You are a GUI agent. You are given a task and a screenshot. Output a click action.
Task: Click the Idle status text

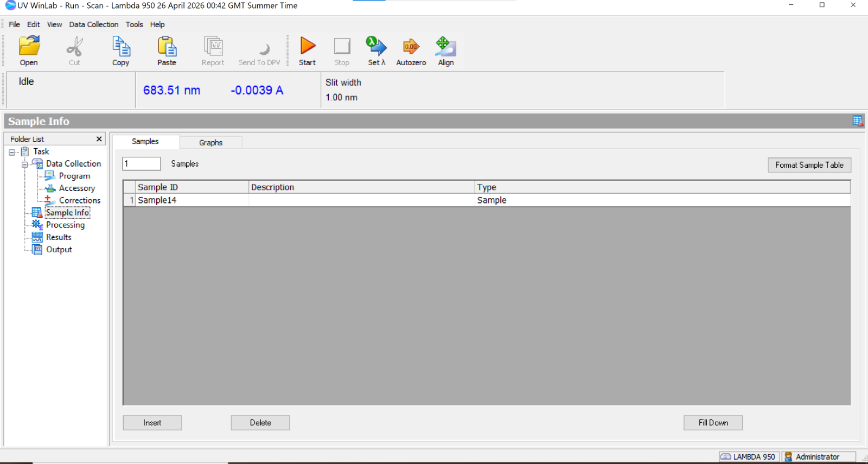pyautogui.click(x=26, y=81)
